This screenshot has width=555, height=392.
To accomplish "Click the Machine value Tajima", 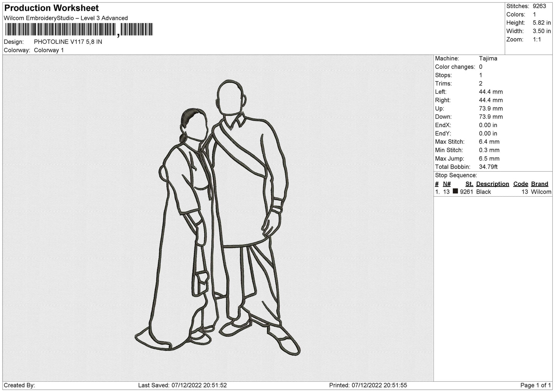I will click(x=488, y=58).
